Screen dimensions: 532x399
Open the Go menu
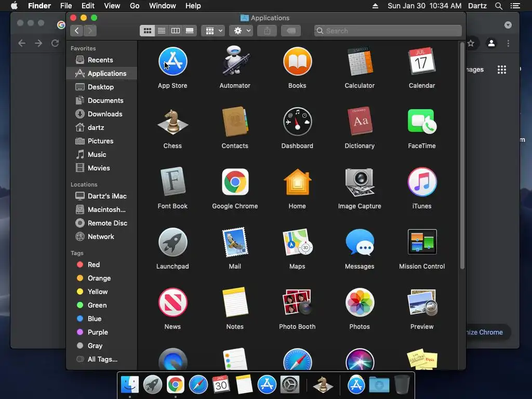tap(135, 6)
